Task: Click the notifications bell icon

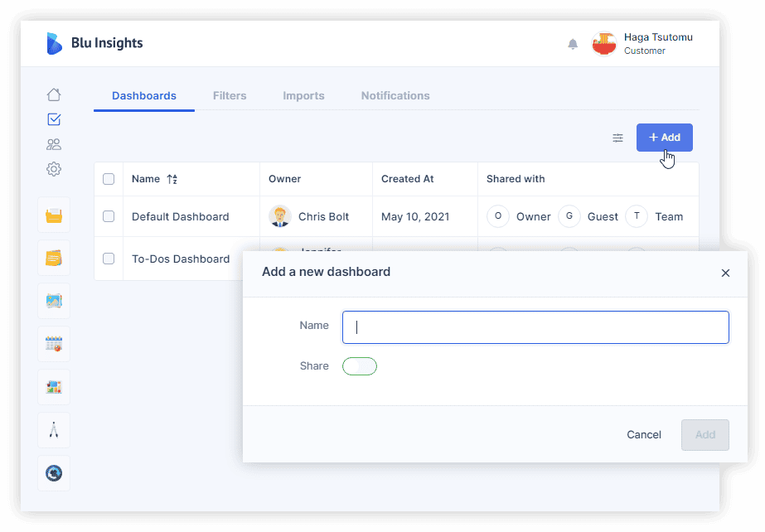Action: point(573,44)
